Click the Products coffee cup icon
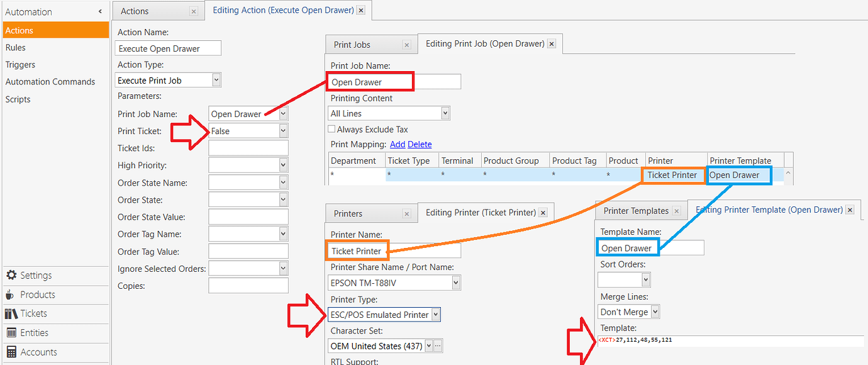 point(11,295)
